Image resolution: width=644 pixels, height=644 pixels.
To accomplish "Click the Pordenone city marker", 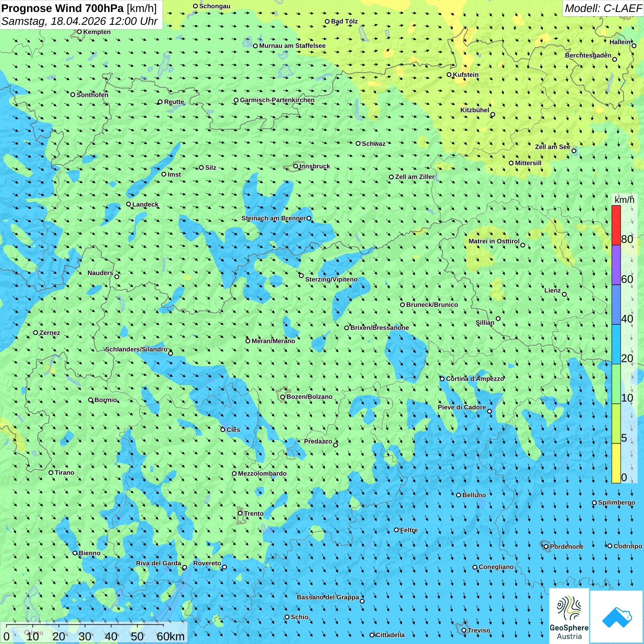I will click(x=546, y=546).
